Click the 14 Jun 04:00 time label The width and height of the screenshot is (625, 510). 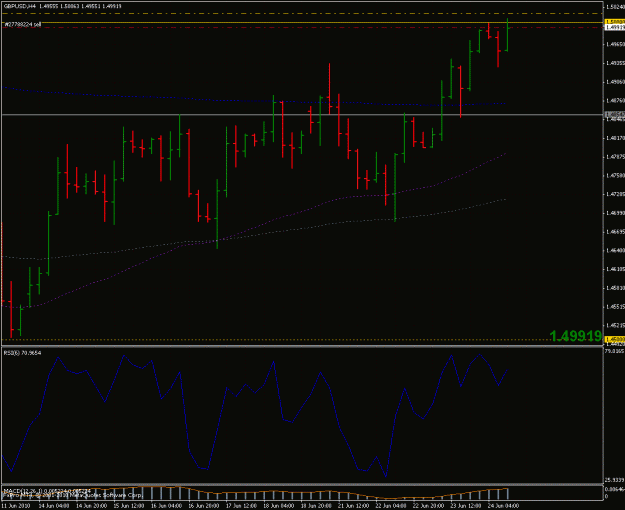click(x=53, y=506)
